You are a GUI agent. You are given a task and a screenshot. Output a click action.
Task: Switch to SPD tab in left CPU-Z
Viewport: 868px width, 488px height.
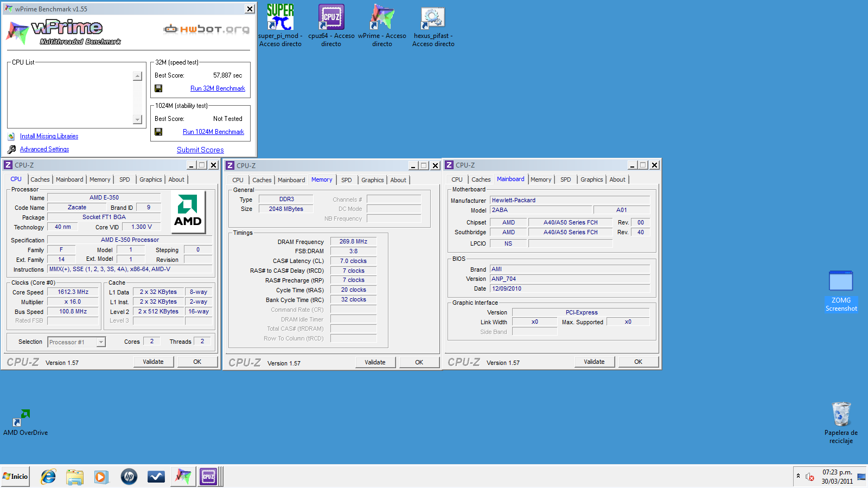pyautogui.click(x=125, y=179)
